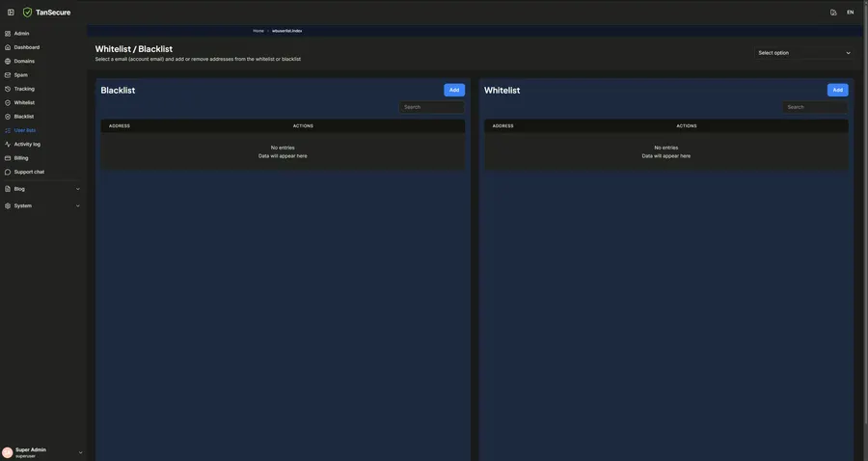Expand the System submenu chevron

click(77, 205)
